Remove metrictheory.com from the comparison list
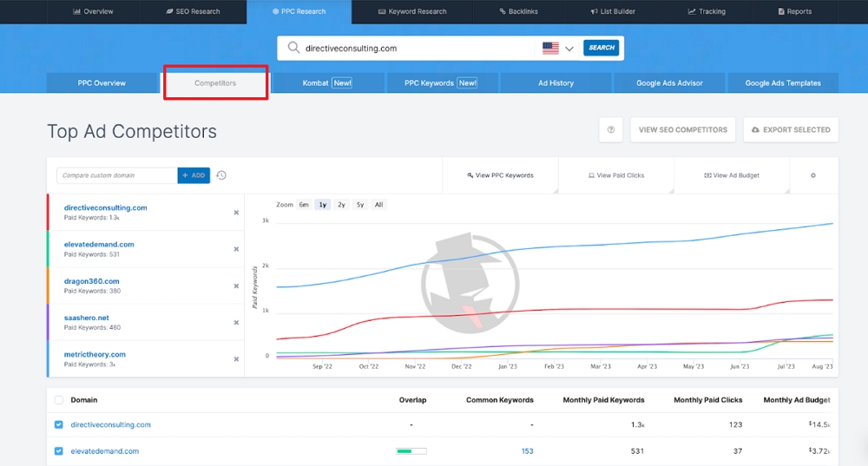 pos(236,358)
